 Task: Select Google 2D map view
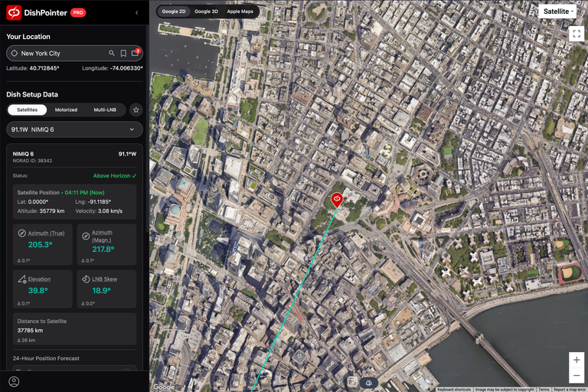pyautogui.click(x=174, y=11)
